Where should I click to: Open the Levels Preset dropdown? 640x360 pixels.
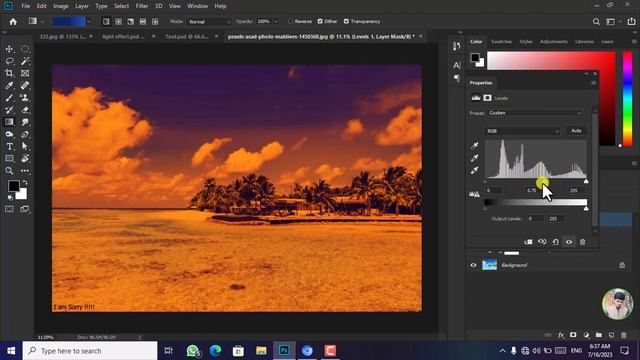pyautogui.click(x=535, y=113)
